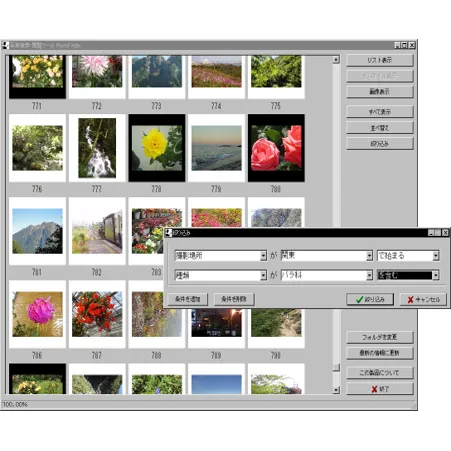Click the thumbnail list scroll-down arrow

click(x=336, y=390)
